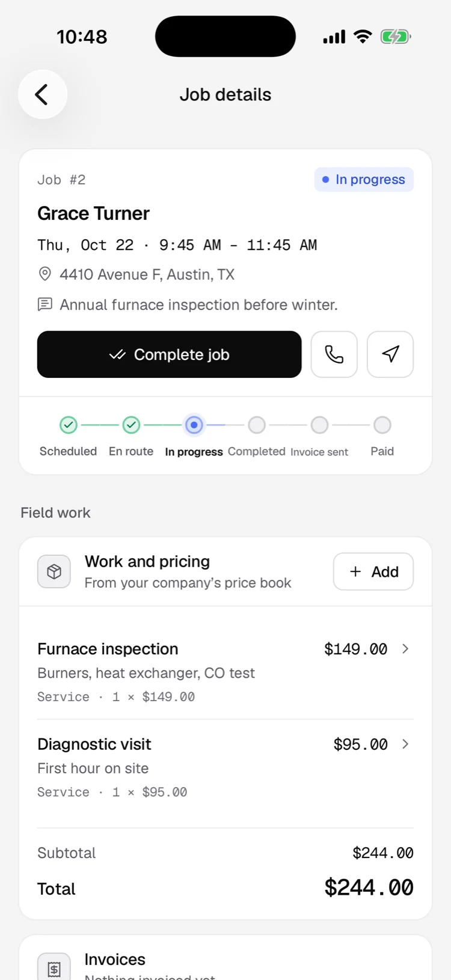Tap the Thu, Oct 22 schedule time
The height and width of the screenshot is (980, 451).
tap(177, 245)
